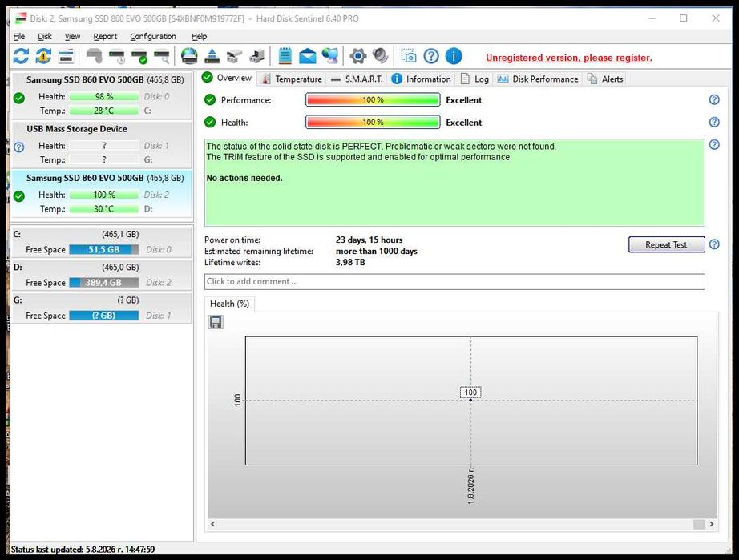The width and height of the screenshot is (739, 560).
Task: Click the help icon beside status text box
Action: 714,144
